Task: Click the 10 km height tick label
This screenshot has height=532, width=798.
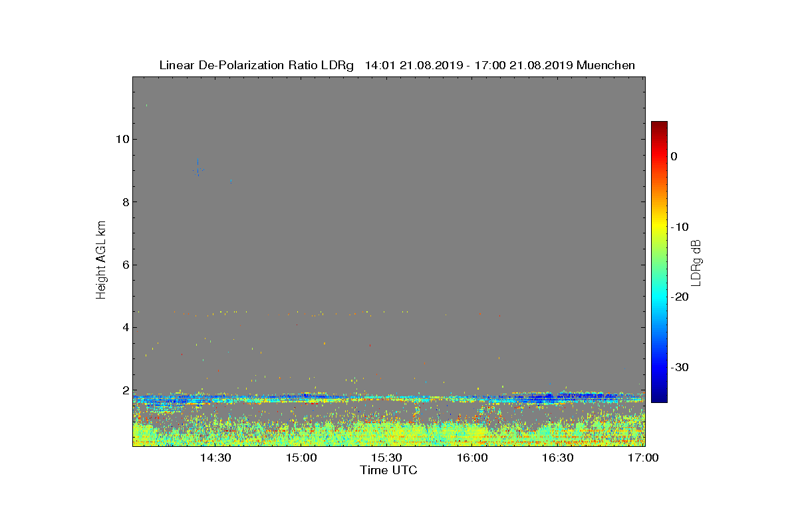Action: tap(121, 139)
